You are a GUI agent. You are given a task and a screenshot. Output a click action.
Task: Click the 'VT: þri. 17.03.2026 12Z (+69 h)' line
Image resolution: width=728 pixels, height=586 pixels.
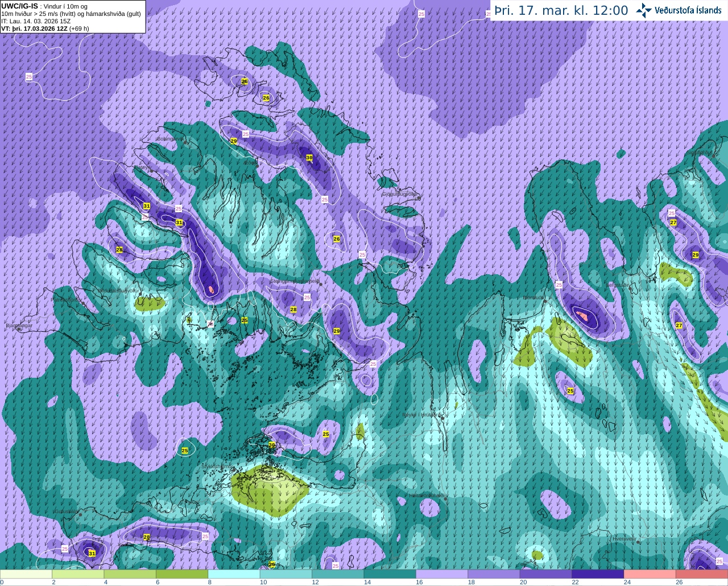(x=45, y=28)
